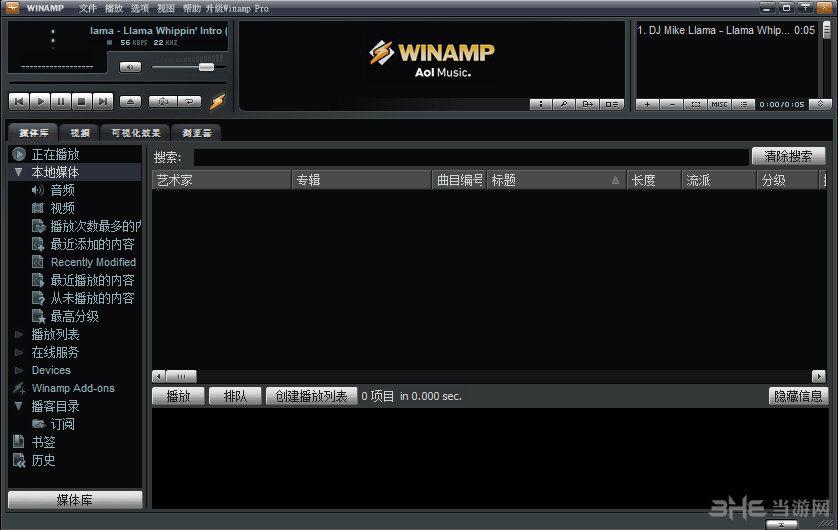The width and height of the screenshot is (838, 530).
Task: Open the 视图 menu
Action: tap(166, 8)
